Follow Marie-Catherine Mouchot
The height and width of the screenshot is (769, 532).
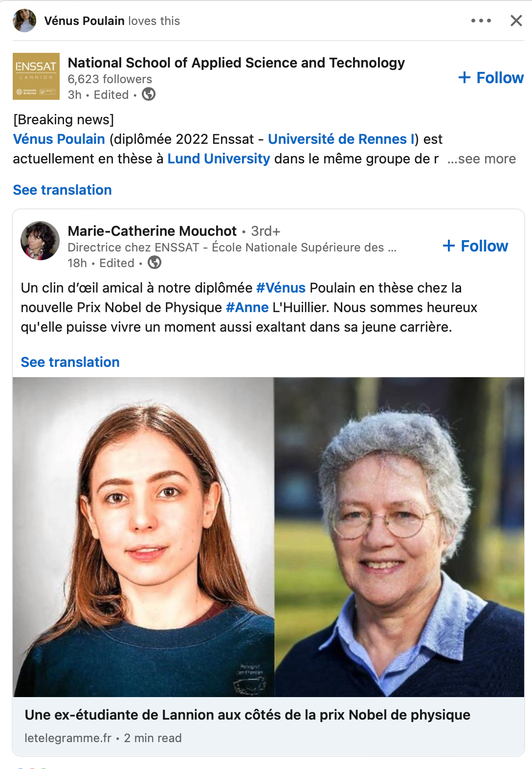(x=475, y=246)
